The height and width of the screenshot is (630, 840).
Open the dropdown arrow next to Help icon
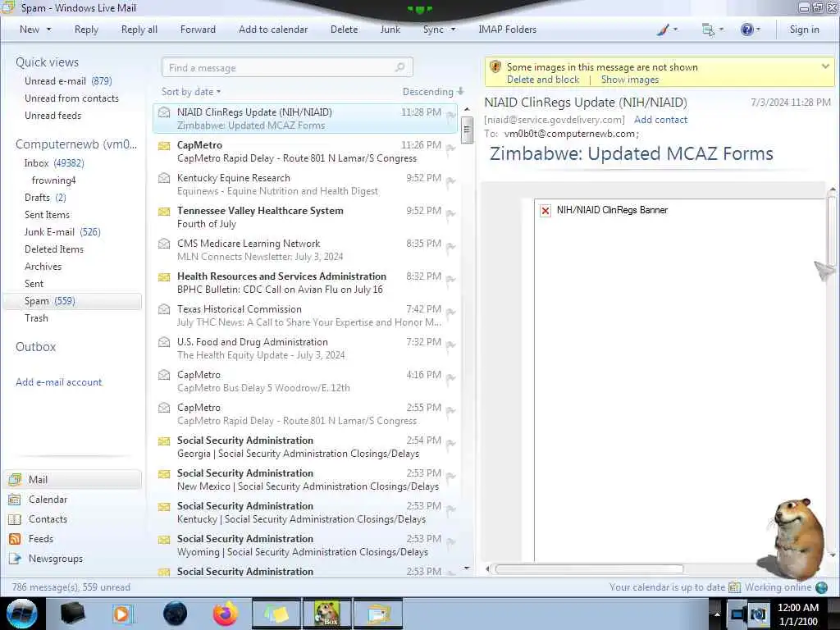[758, 30]
